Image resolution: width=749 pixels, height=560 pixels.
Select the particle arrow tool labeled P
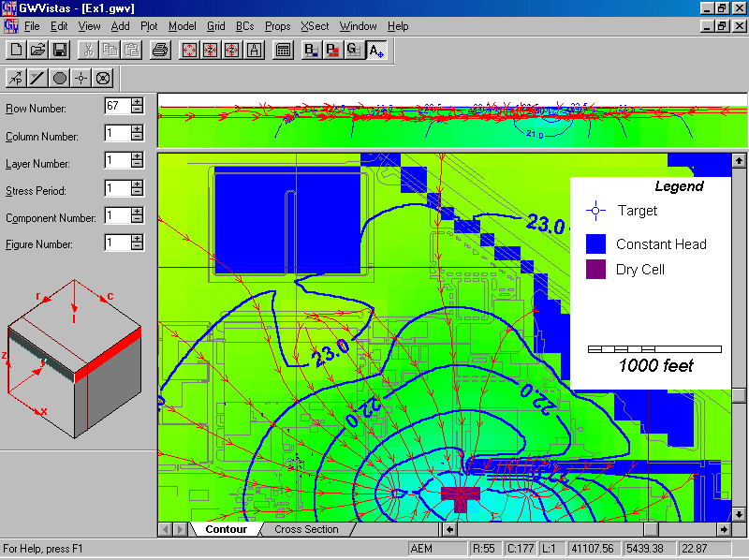pos(16,78)
